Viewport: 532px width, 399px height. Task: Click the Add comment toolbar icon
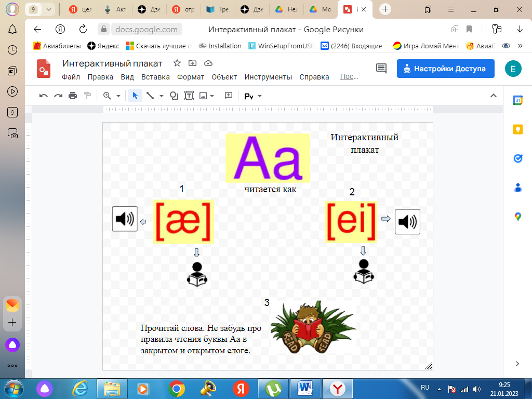click(228, 96)
